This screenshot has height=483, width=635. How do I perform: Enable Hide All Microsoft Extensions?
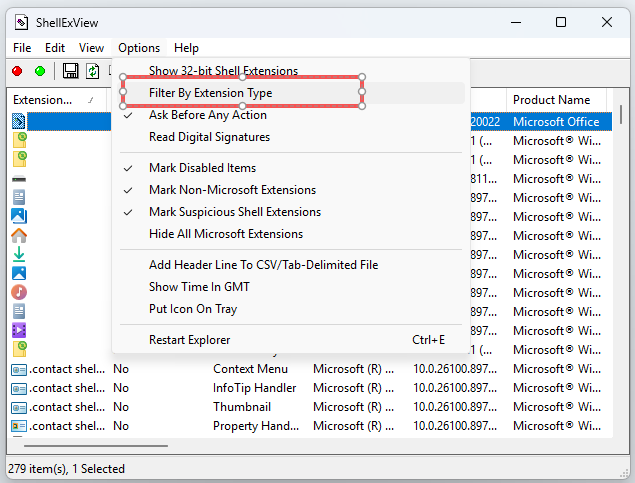coord(291,234)
